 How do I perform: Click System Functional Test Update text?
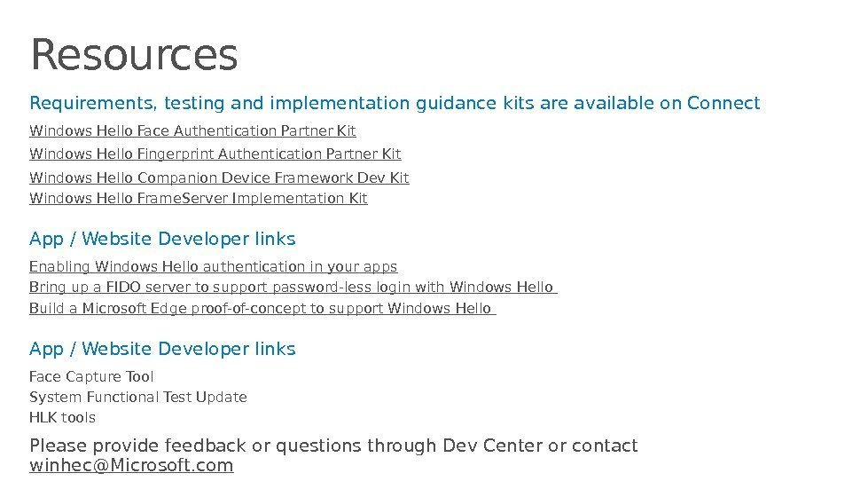(138, 397)
